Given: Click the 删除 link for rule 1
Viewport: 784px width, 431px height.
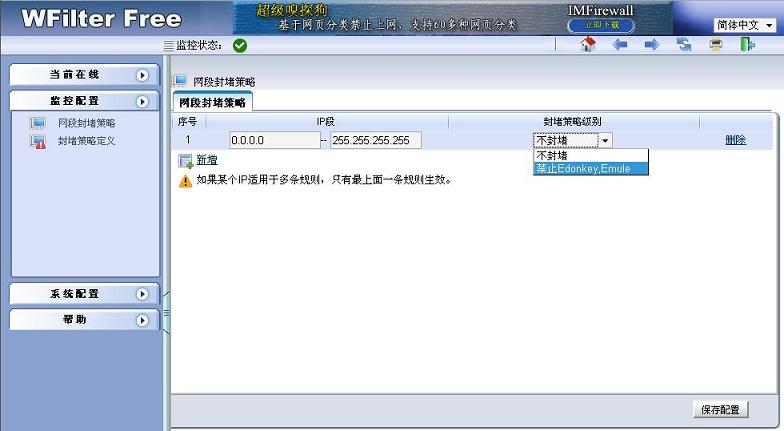Looking at the screenshot, I should point(736,140).
